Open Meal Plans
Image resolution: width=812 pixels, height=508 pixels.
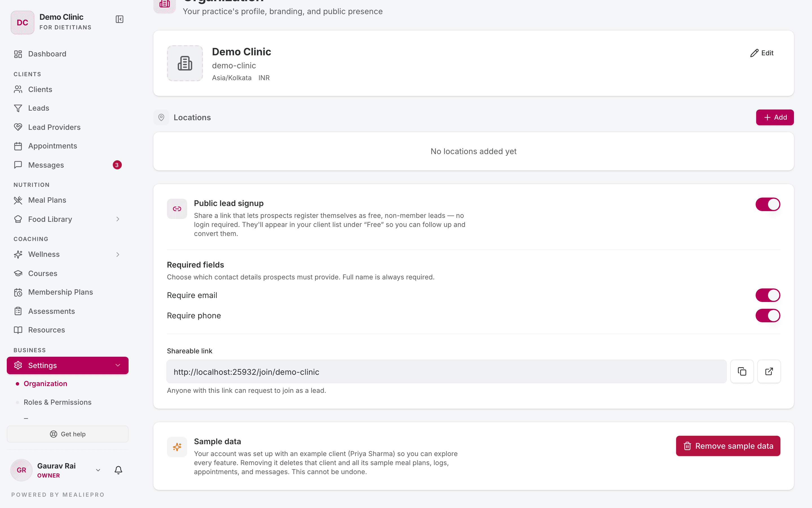[67, 200]
